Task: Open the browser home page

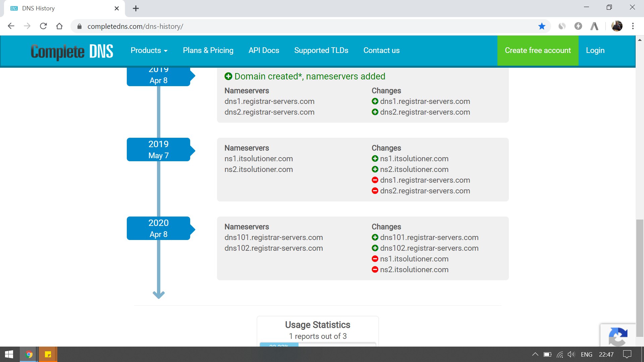Action: tap(59, 26)
